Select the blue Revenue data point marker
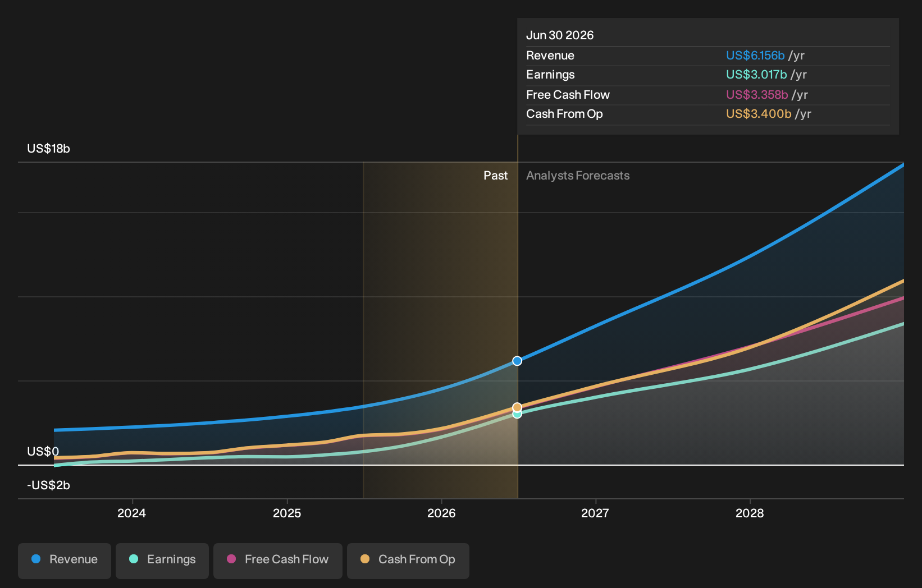Image resolution: width=922 pixels, height=588 pixels. pyautogui.click(x=517, y=361)
